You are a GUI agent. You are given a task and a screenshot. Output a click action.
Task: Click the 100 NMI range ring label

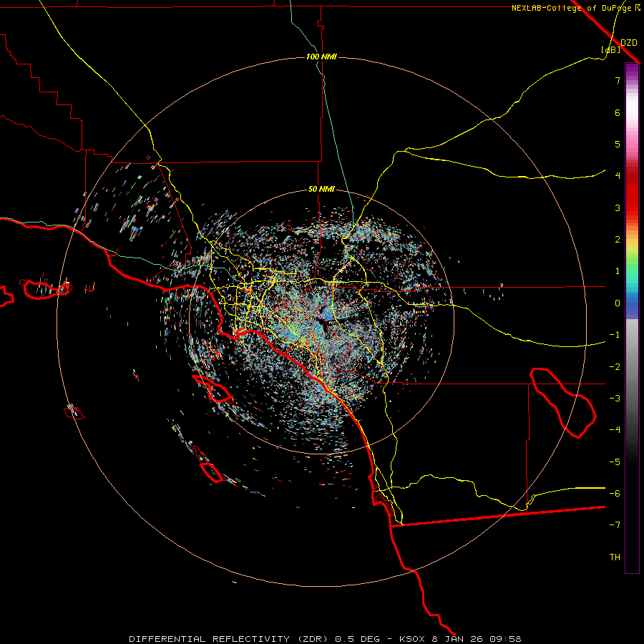point(321,57)
